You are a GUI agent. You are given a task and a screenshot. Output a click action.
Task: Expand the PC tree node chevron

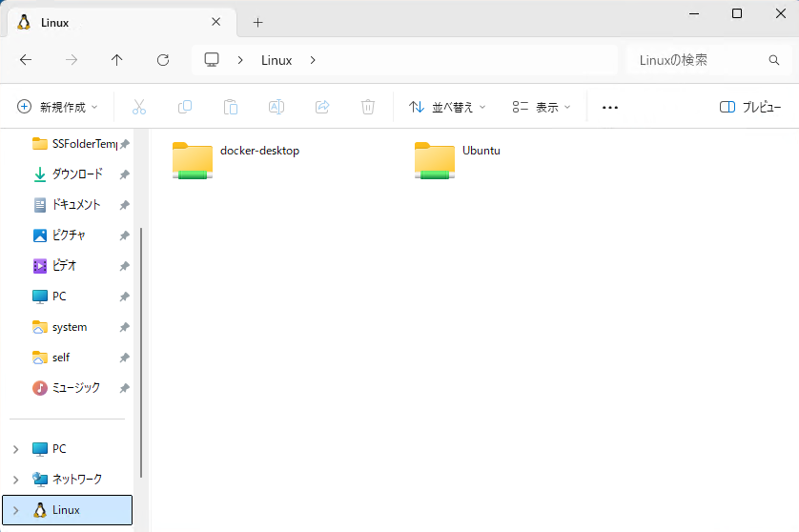pos(15,449)
